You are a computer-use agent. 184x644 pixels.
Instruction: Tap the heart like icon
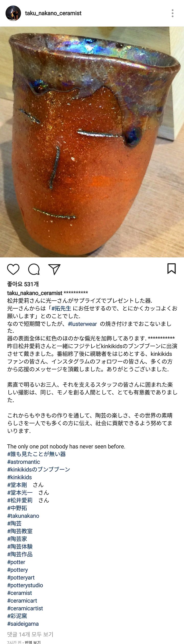13,269
